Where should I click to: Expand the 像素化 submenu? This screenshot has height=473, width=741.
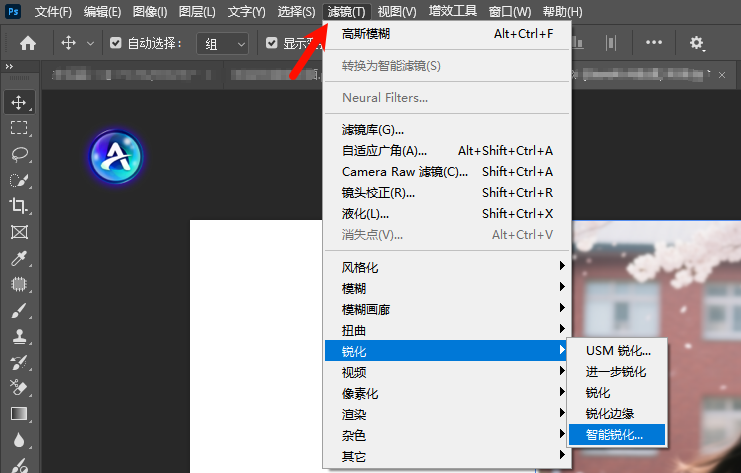(x=447, y=393)
